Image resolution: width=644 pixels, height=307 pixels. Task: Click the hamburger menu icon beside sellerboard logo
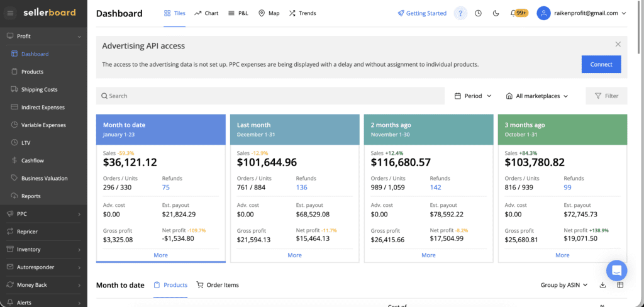click(x=11, y=13)
